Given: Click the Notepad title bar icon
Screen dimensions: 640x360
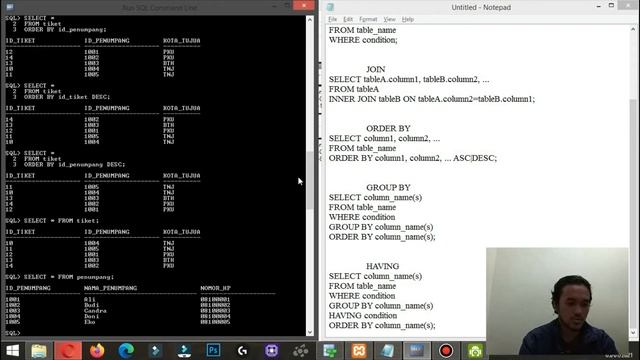Looking at the screenshot, I should 330,7.
